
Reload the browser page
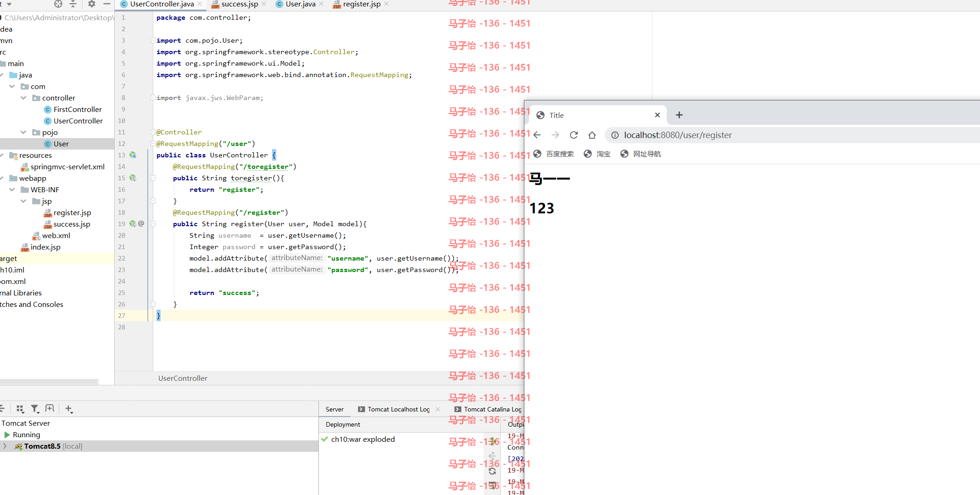[574, 135]
